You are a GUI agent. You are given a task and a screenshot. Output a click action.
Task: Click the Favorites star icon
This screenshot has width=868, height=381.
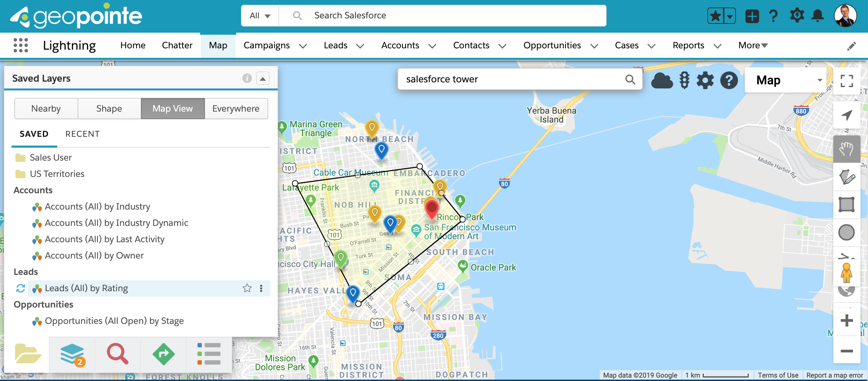[716, 16]
